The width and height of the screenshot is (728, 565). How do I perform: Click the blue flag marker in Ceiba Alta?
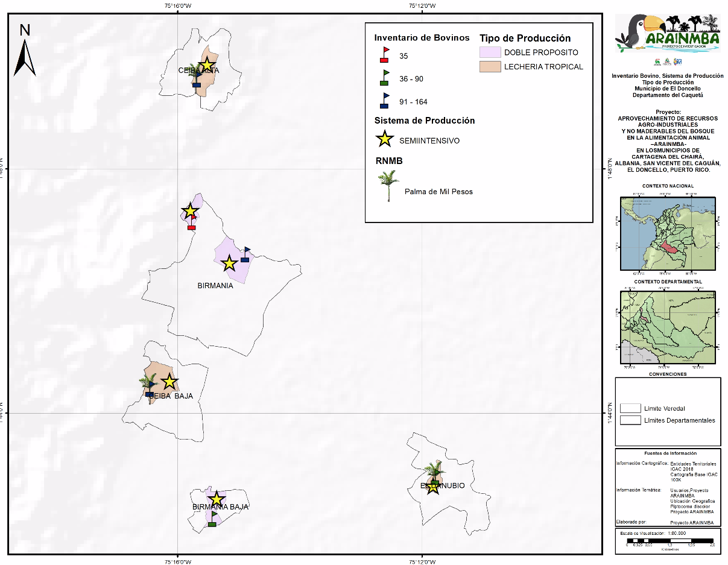(x=197, y=80)
